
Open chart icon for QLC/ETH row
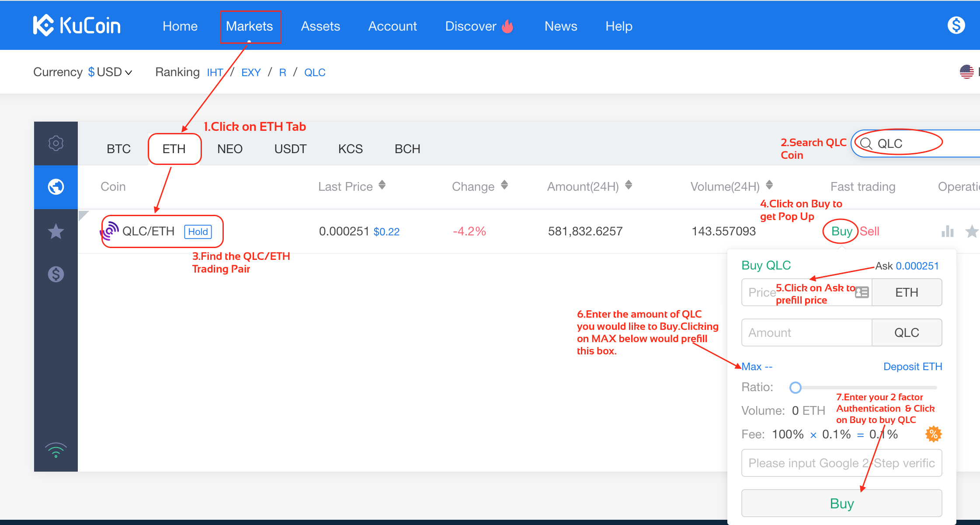pyautogui.click(x=947, y=231)
